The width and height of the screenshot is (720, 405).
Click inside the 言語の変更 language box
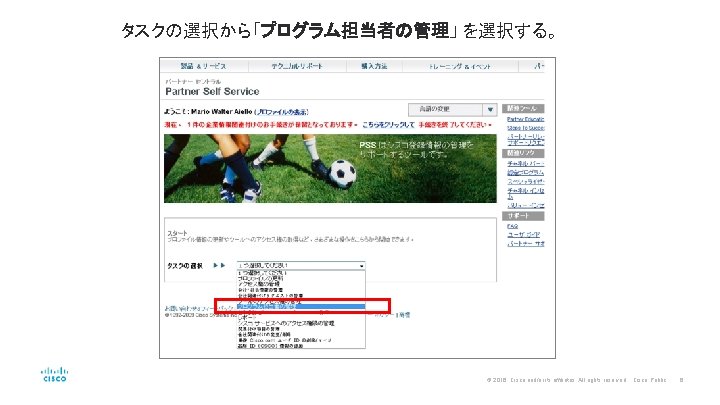point(445,110)
